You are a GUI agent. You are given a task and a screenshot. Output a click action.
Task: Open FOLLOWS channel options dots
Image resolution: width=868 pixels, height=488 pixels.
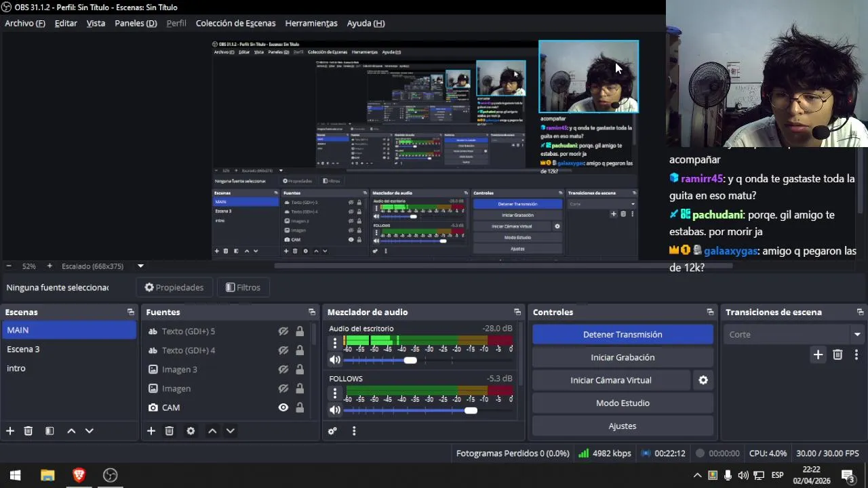coord(335,393)
